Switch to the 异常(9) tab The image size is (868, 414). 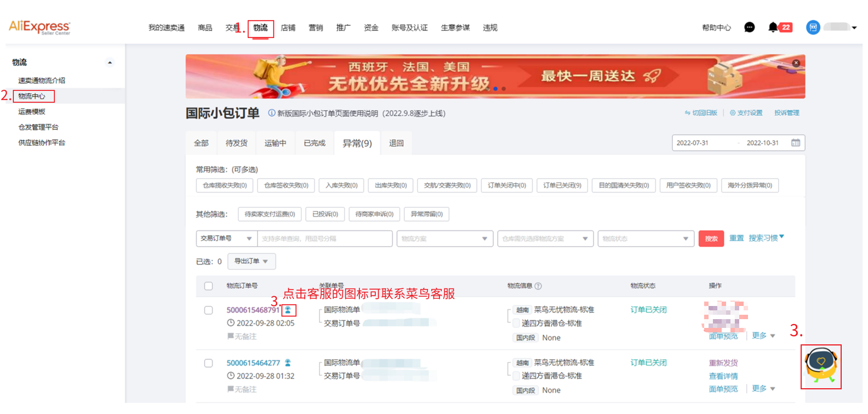pos(357,143)
